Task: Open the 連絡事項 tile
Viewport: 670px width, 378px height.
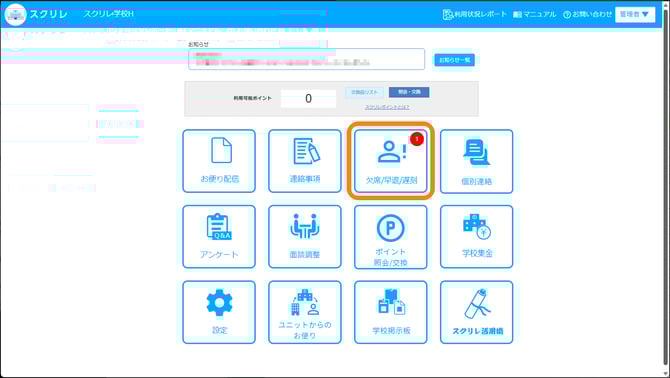Action: pos(305,161)
